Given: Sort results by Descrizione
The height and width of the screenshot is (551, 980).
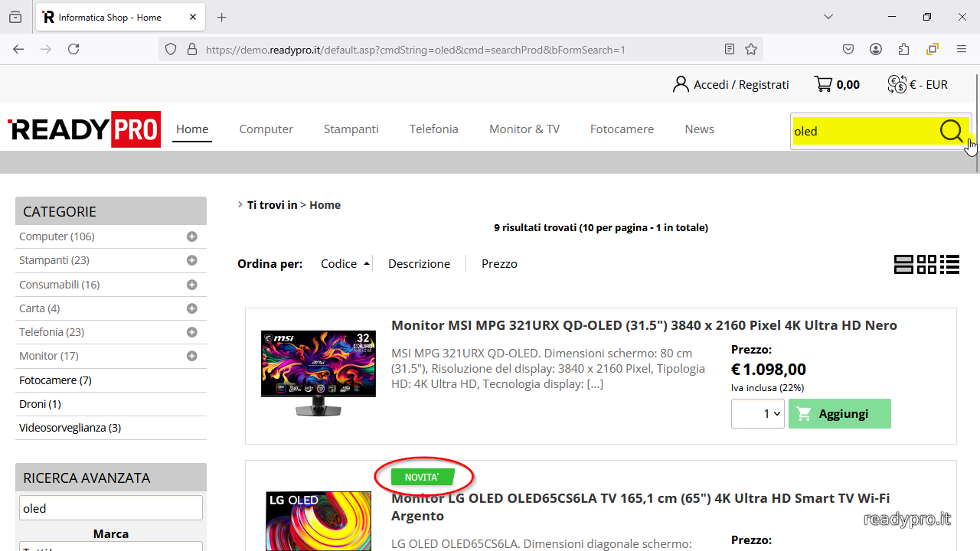Looking at the screenshot, I should [x=419, y=263].
